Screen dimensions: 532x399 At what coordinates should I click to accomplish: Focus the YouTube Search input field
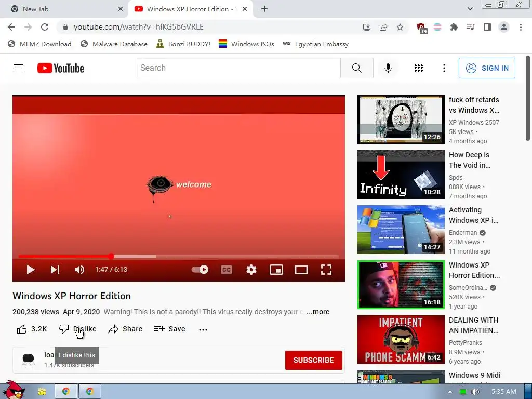(238, 68)
